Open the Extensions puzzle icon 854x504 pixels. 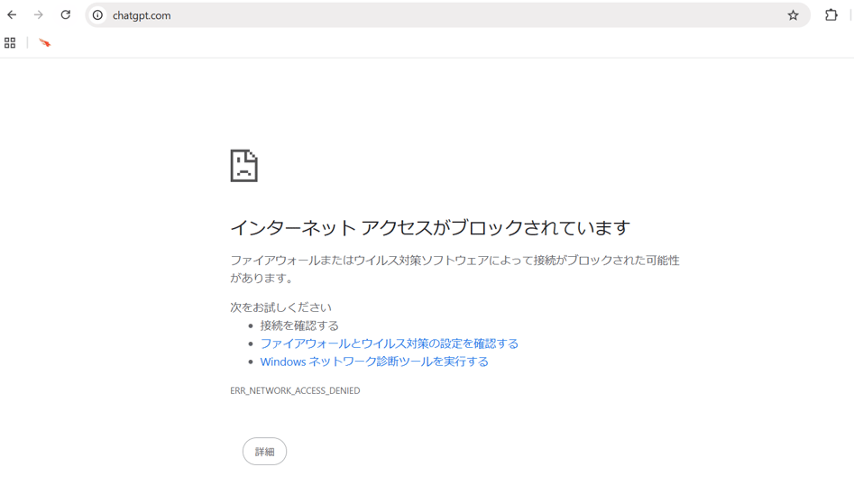(831, 14)
